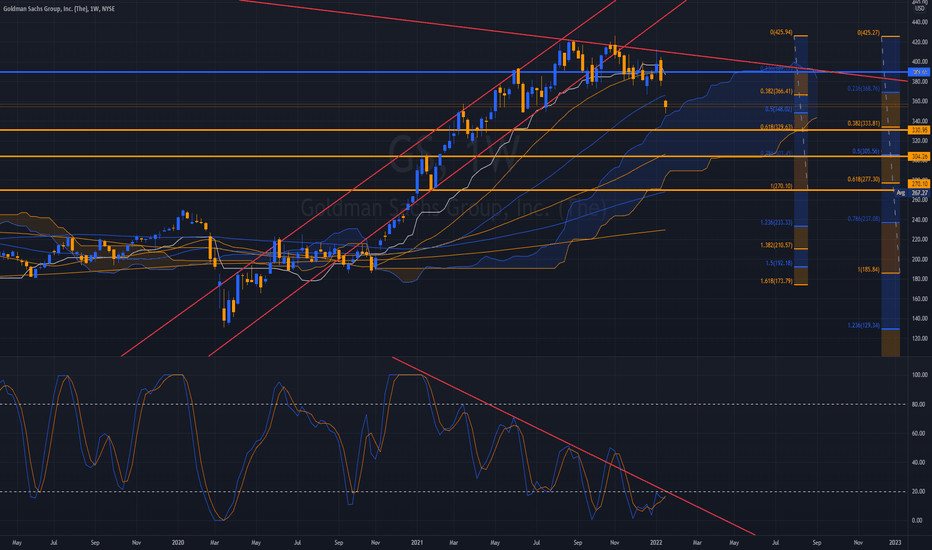Click the 2022 label on time axis
Viewport: 932px width, 550px height.
[656, 542]
